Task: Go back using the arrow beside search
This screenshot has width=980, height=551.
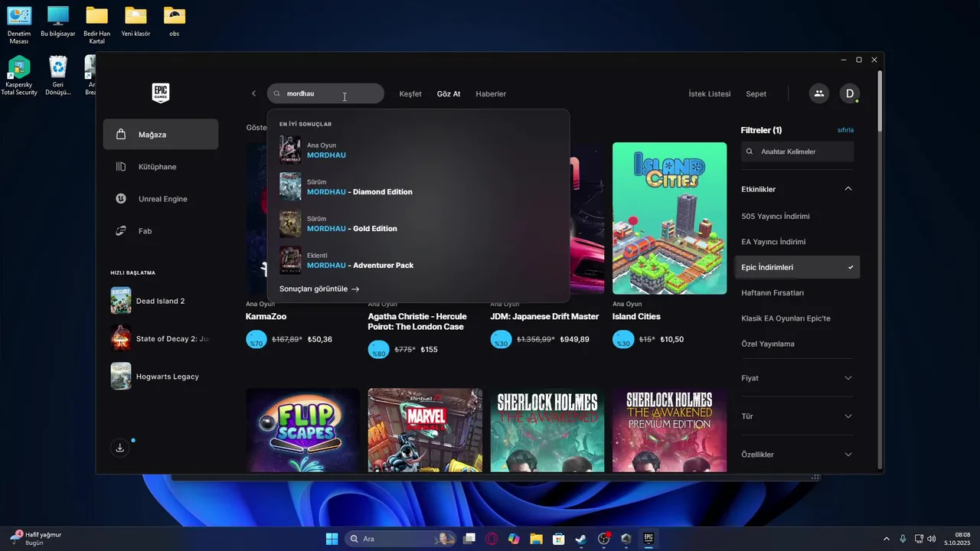Action: (254, 93)
